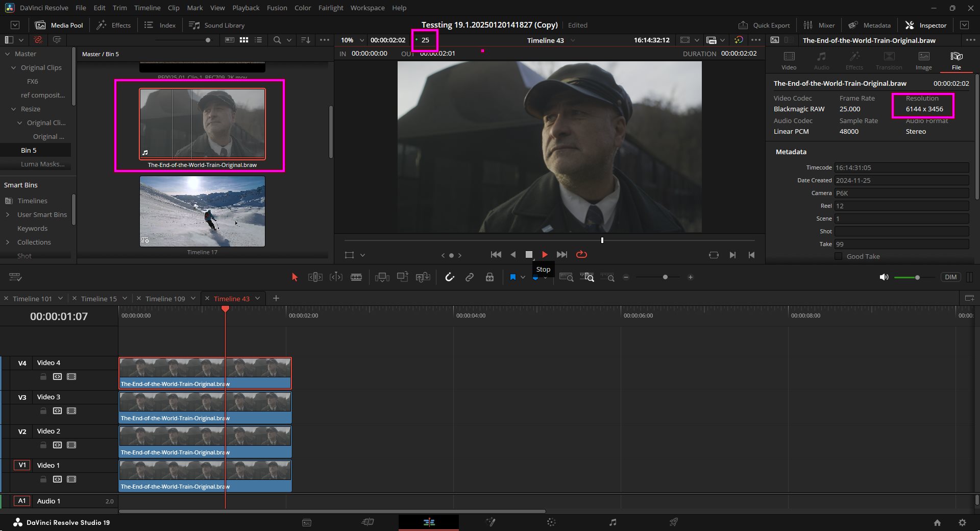Image resolution: width=980 pixels, height=531 pixels.
Task: Adjust the timeline zoom slider
Action: 665,277
